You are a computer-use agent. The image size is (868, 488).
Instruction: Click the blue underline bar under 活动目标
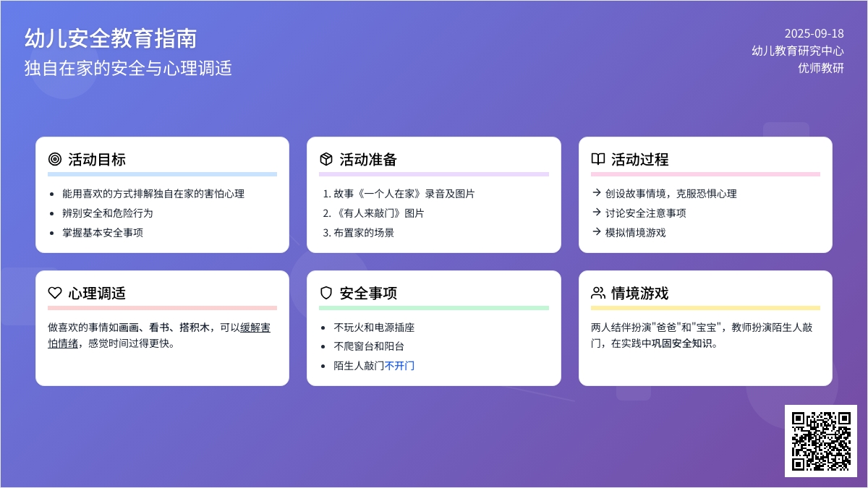coord(162,174)
